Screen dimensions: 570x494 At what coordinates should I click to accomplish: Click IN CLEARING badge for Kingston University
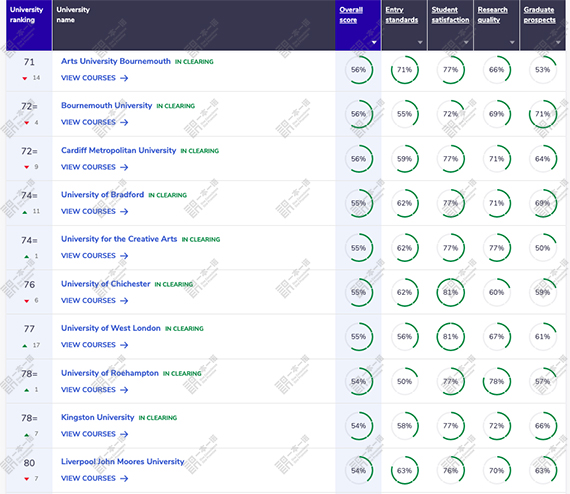(x=158, y=418)
